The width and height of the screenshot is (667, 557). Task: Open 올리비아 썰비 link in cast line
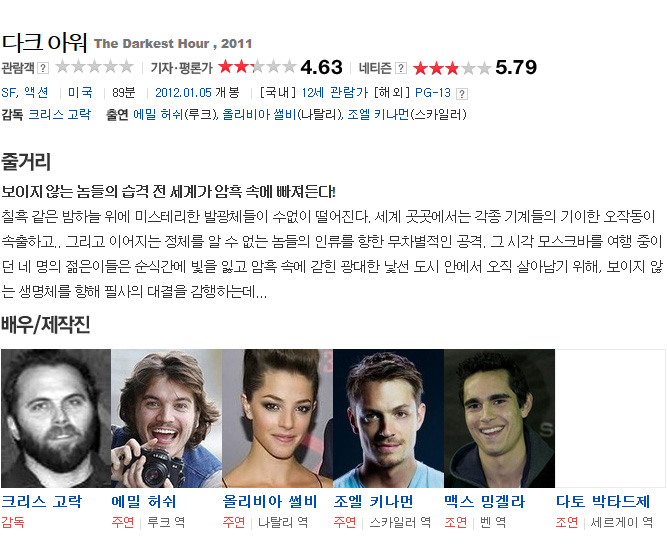[x=259, y=114]
